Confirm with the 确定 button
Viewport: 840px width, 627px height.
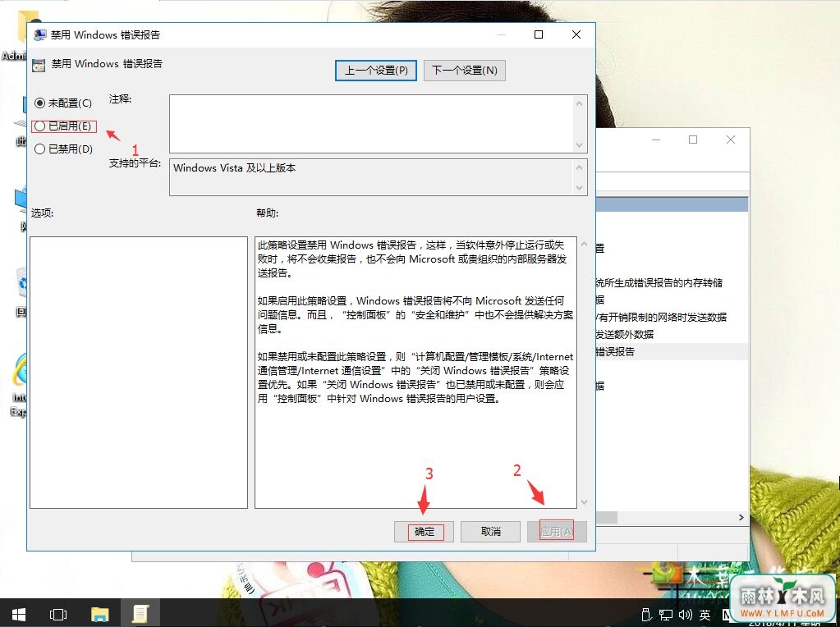[x=425, y=532]
